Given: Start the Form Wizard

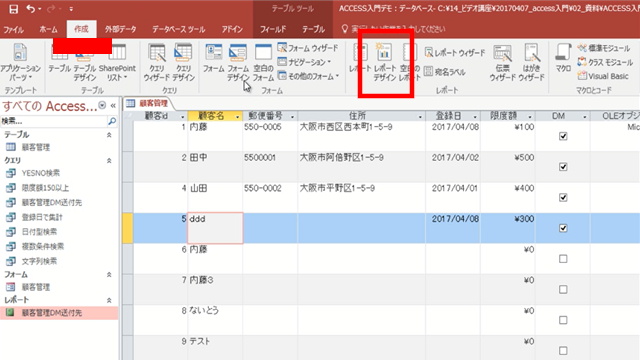Looking at the screenshot, I should pos(308,48).
